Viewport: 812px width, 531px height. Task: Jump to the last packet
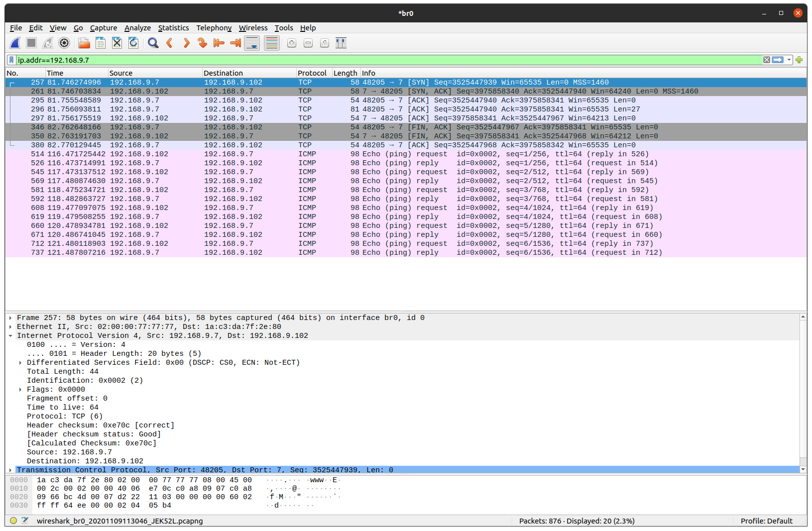point(235,43)
